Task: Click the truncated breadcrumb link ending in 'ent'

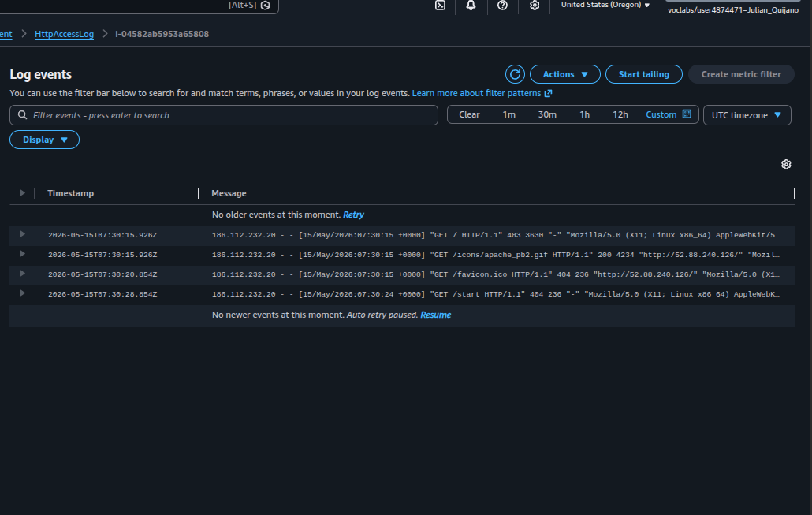Action: coord(6,34)
